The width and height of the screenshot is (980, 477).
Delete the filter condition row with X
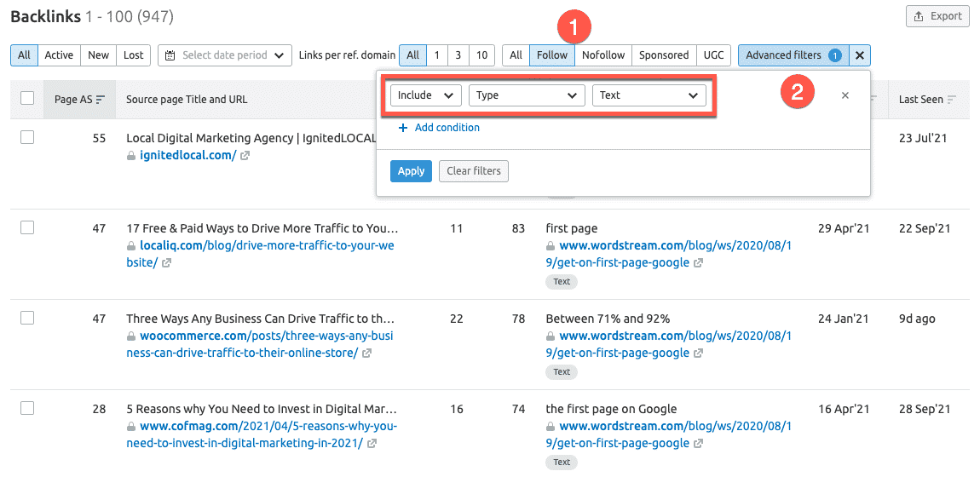pos(845,95)
